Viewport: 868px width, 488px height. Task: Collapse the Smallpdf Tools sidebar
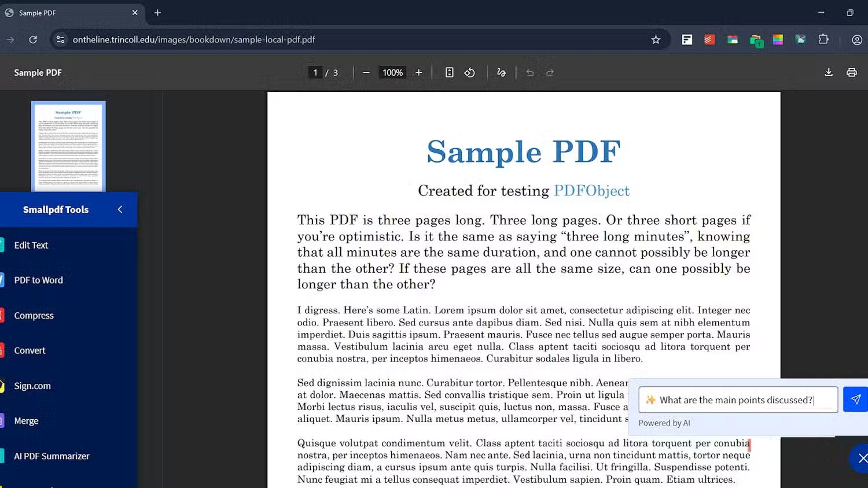pyautogui.click(x=120, y=209)
